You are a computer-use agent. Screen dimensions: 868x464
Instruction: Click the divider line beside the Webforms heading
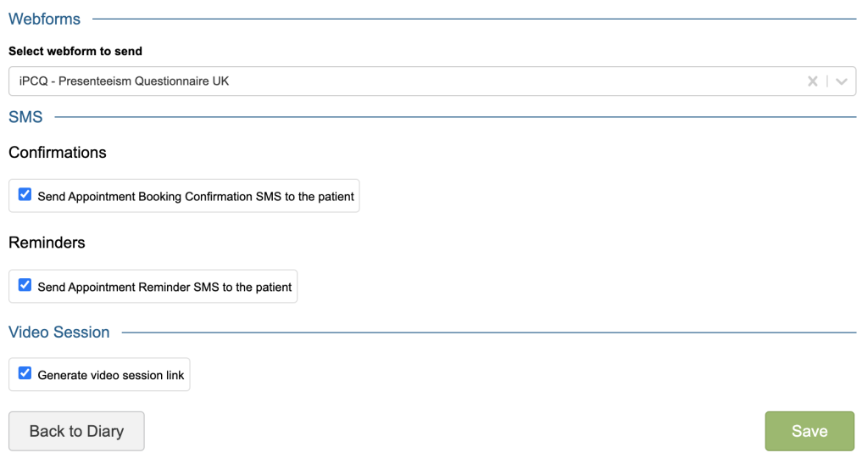tap(475, 19)
